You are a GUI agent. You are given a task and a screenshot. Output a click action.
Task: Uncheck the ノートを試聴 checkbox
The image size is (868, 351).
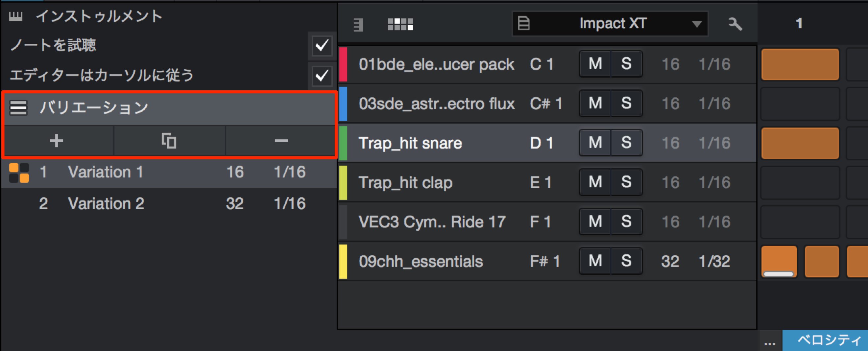pos(322,45)
